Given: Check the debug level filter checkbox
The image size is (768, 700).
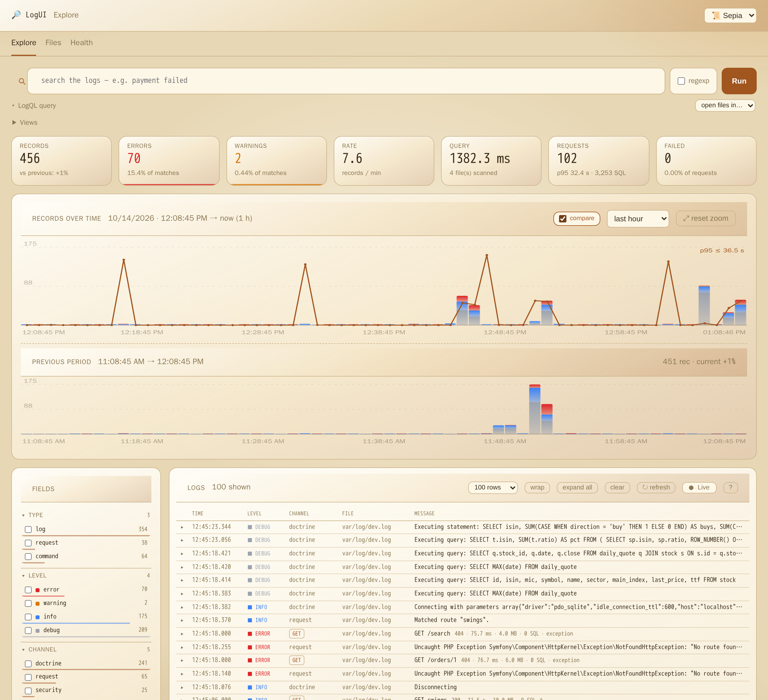Looking at the screenshot, I should pos(28,630).
